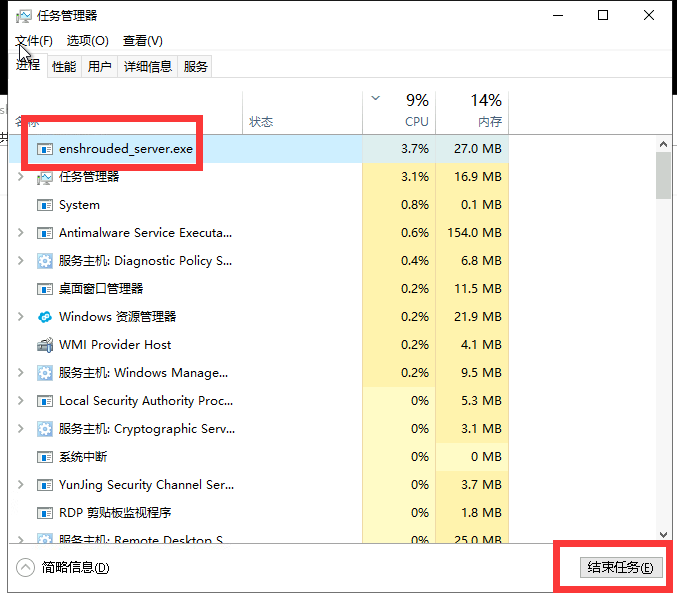This screenshot has height=595, width=677.
Task: Click the YunJing Security Channel icon
Action: coord(45,485)
